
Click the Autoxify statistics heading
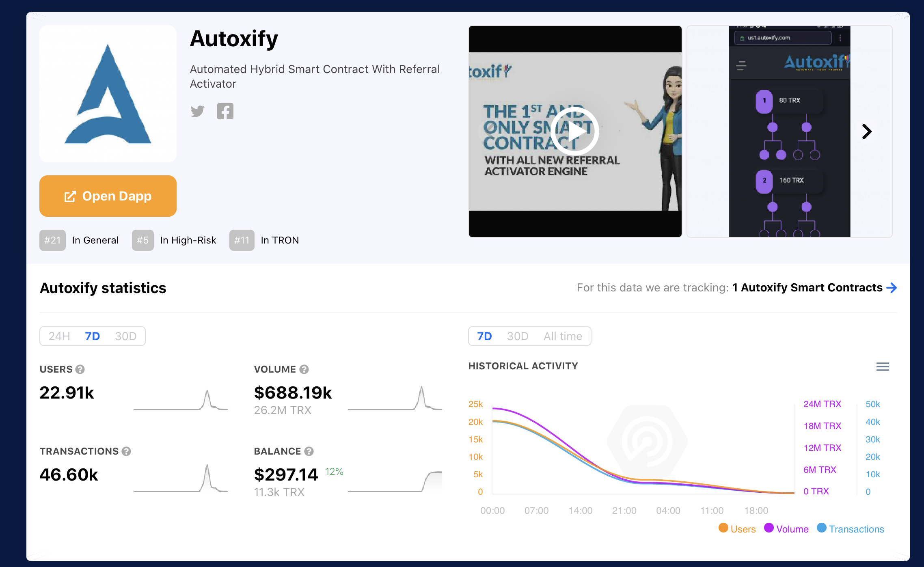(103, 288)
